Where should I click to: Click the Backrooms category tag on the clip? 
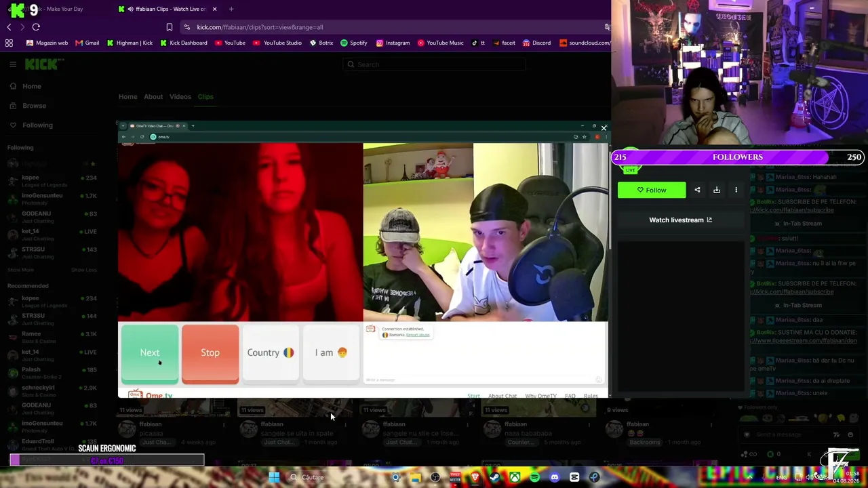644,442
